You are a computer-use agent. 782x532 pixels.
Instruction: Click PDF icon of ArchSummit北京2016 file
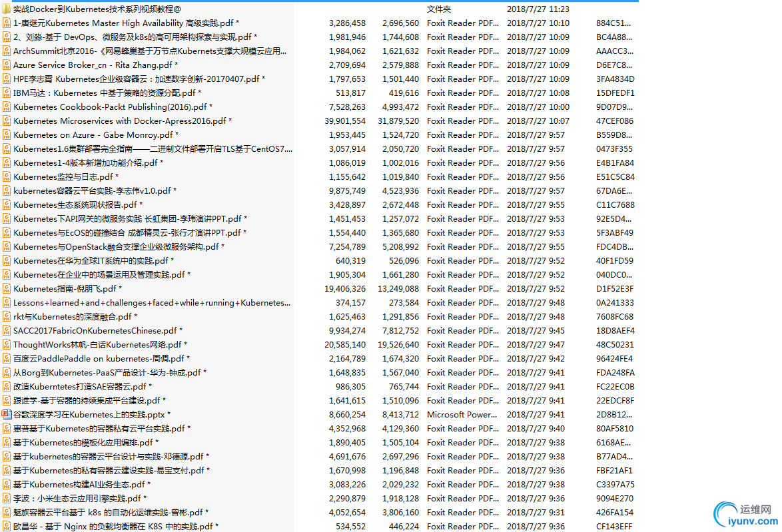[x=7, y=51]
